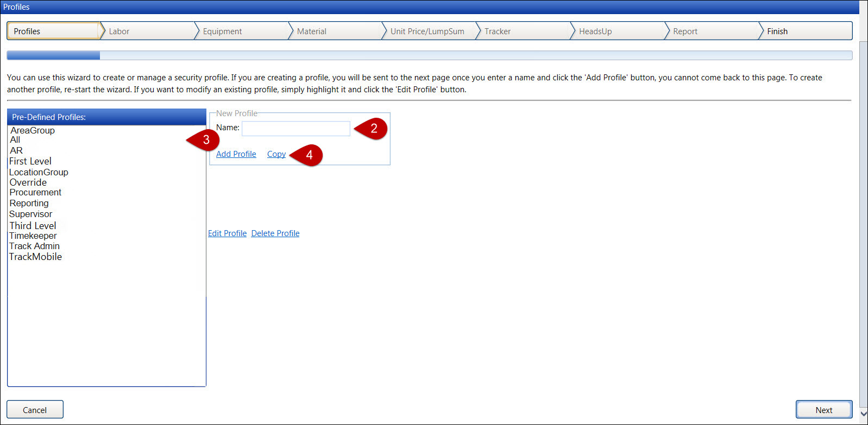Jump to the HeadsUp step

tap(595, 31)
